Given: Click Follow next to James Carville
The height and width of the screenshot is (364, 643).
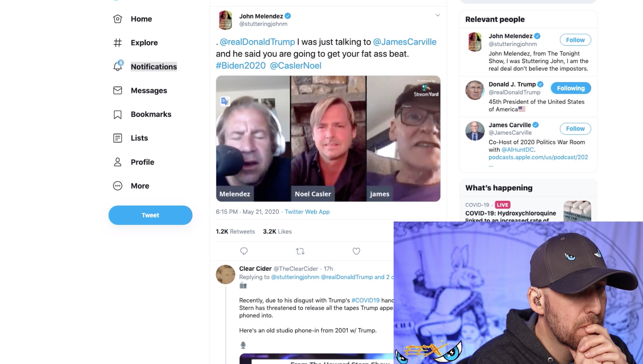Looking at the screenshot, I should click(575, 128).
